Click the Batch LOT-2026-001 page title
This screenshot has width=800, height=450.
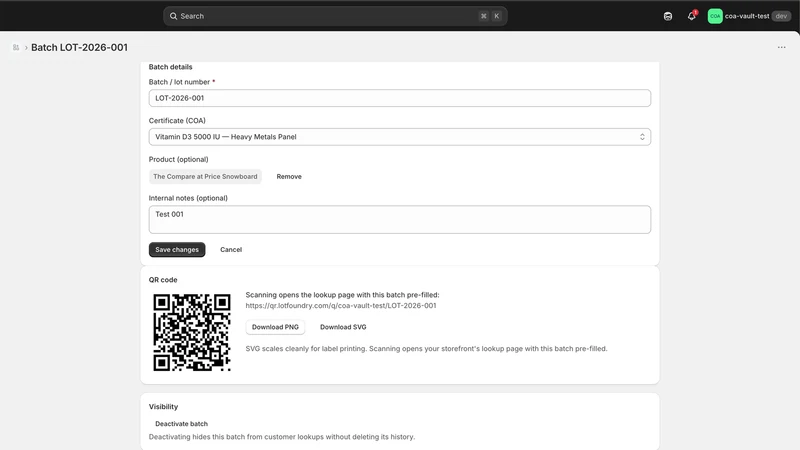(x=79, y=47)
